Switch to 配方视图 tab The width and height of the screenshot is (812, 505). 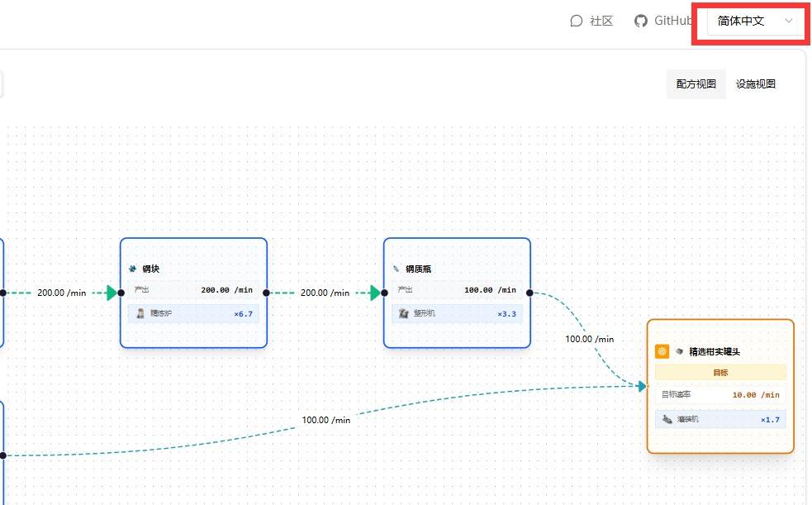(x=696, y=83)
